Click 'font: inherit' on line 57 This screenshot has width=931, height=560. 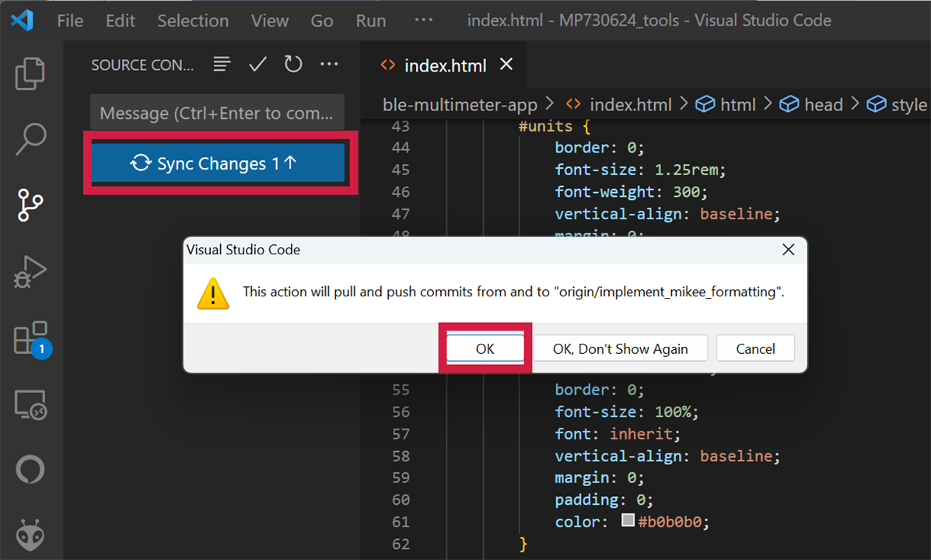[618, 434]
